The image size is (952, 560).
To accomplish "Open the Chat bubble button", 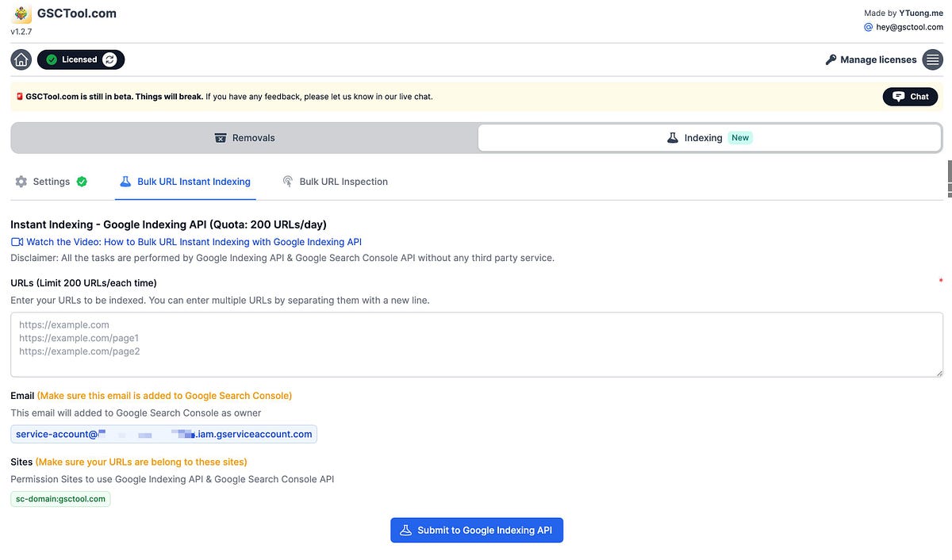I will coord(909,96).
